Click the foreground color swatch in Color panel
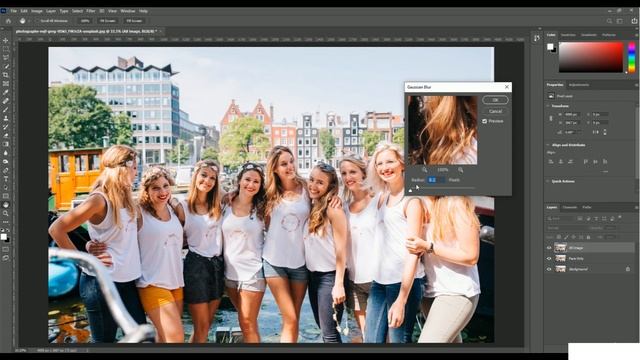The width and height of the screenshot is (640, 360). pos(550,47)
